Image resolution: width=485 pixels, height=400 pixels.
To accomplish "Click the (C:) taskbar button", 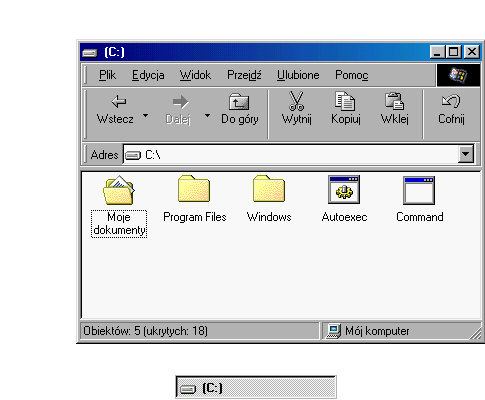I will pyautogui.click(x=256, y=388).
